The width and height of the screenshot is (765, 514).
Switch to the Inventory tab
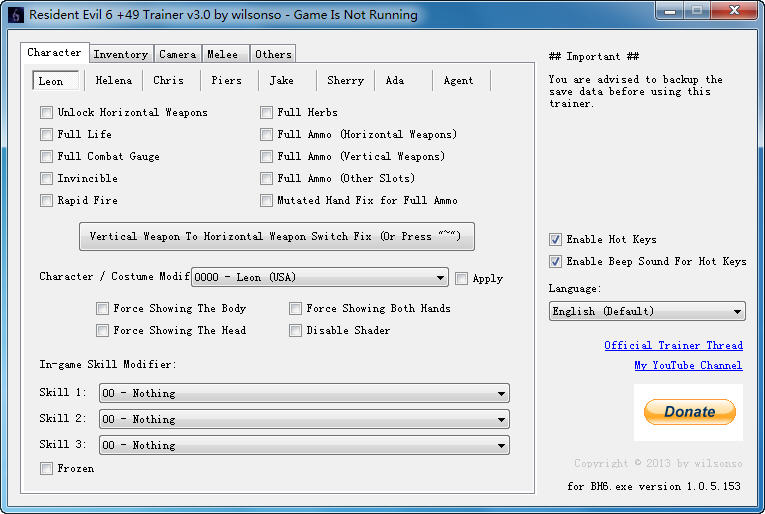coord(121,54)
